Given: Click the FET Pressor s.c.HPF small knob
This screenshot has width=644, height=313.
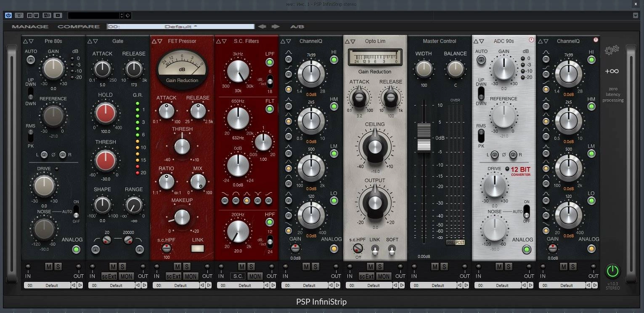Looking at the screenshot, I should pyautogui.click(x=167, y=248).
